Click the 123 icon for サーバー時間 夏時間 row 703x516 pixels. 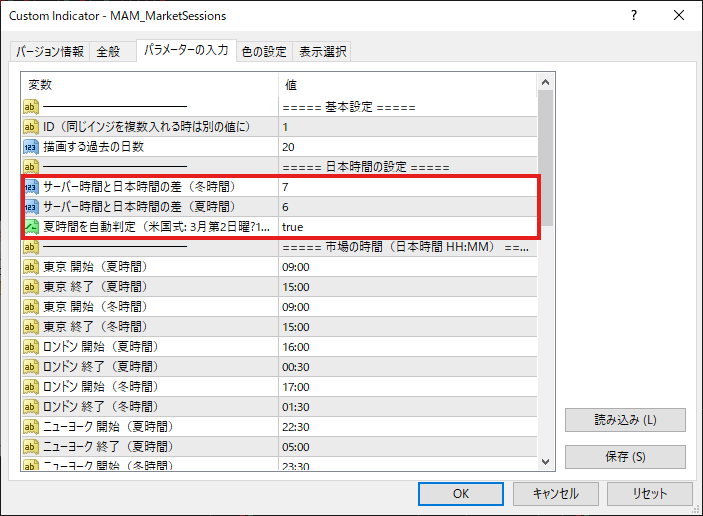30,207
